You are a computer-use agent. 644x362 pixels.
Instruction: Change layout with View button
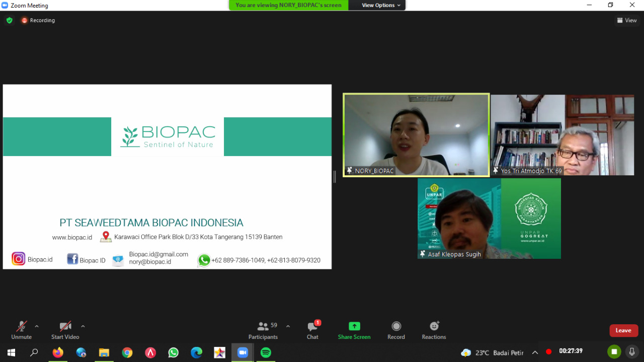tap(627, 20)
